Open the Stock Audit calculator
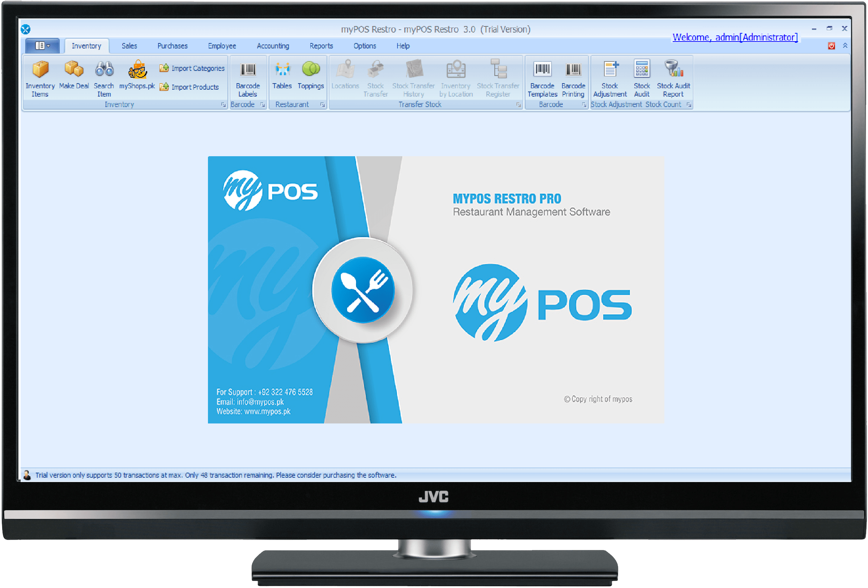 point(642,78)
